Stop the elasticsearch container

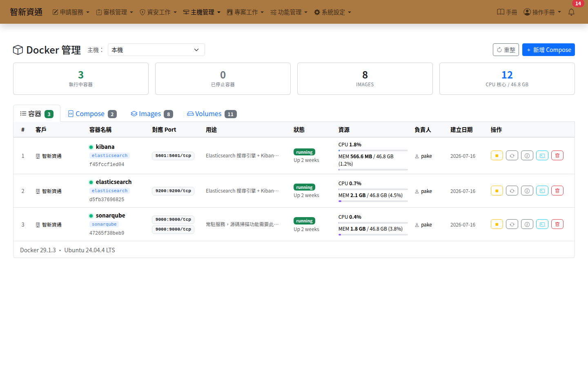497,191
